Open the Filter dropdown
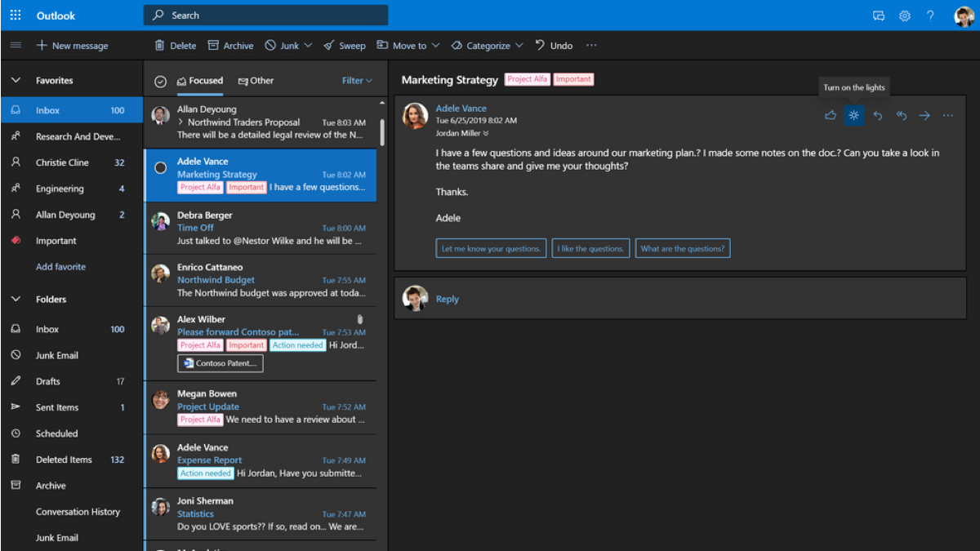The height and width of the screenshot is (551, 980). click(357, 81)
